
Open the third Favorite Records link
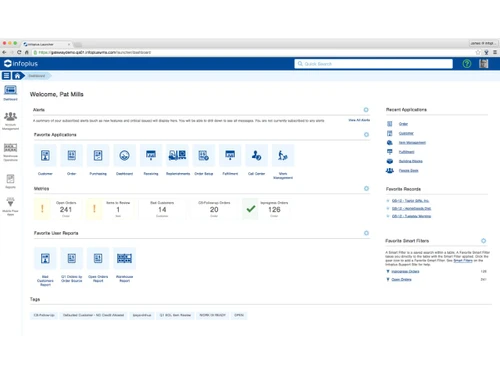pyautogui.click(x=411, y=216)
